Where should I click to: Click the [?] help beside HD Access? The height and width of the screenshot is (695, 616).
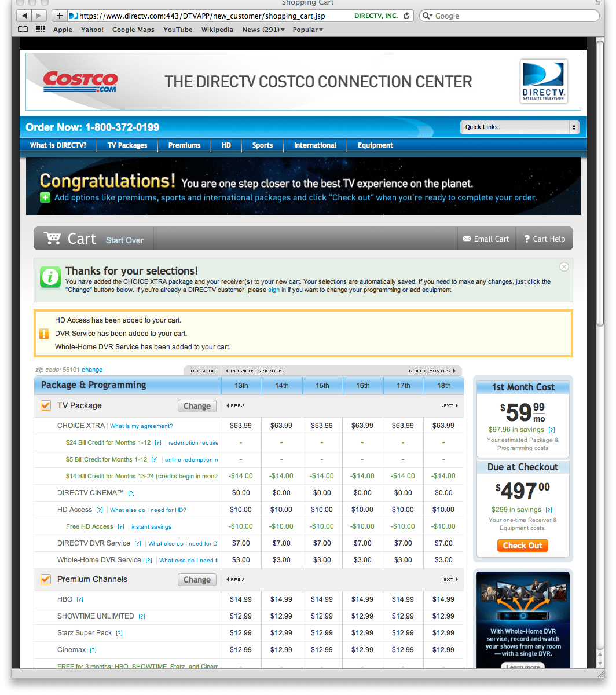pos(100,510)
